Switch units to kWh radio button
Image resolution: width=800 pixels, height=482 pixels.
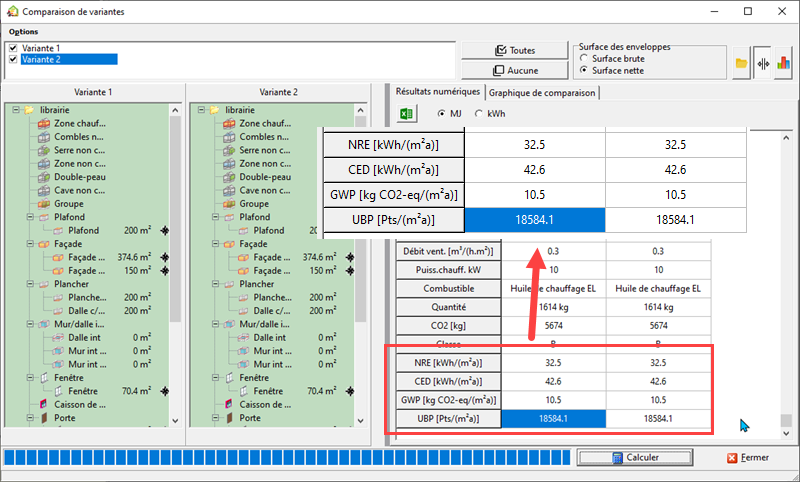[x=478, y=114]
